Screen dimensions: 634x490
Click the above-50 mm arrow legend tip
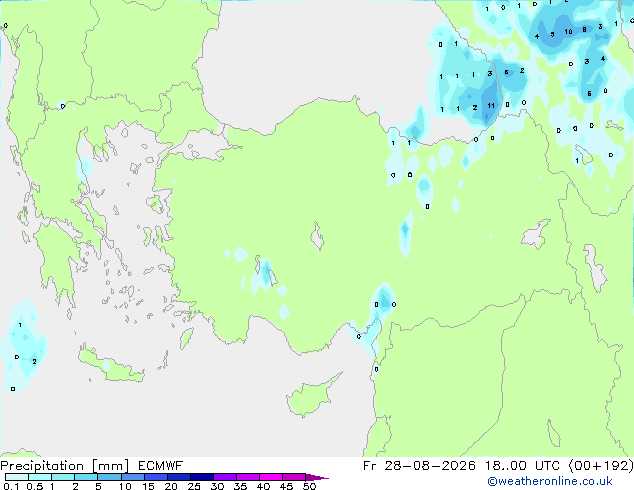pyautogui.click(x=317, y=477)
